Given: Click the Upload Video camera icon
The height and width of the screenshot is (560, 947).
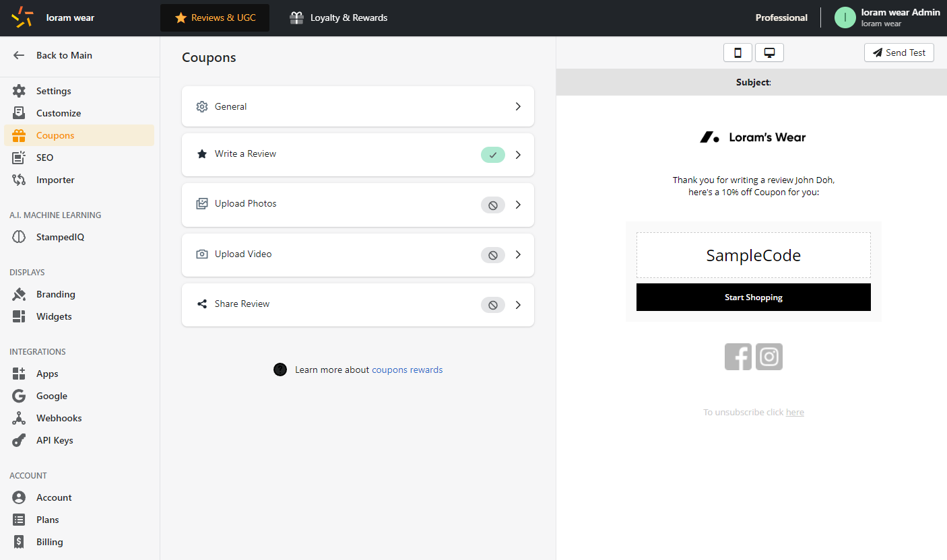Looking at the screenshot, I should click(201, 254).
